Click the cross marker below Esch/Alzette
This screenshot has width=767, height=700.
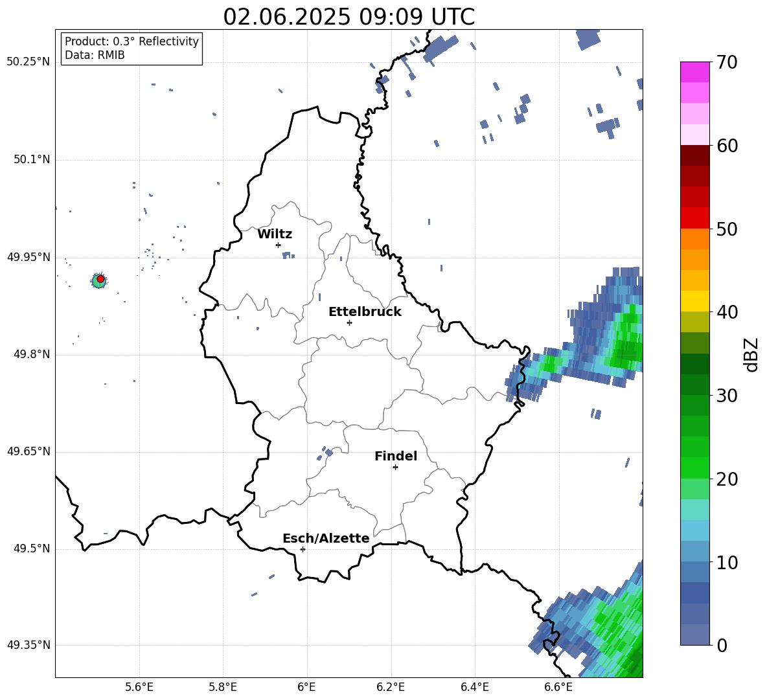pyautogui.click(x=303, y=549)
